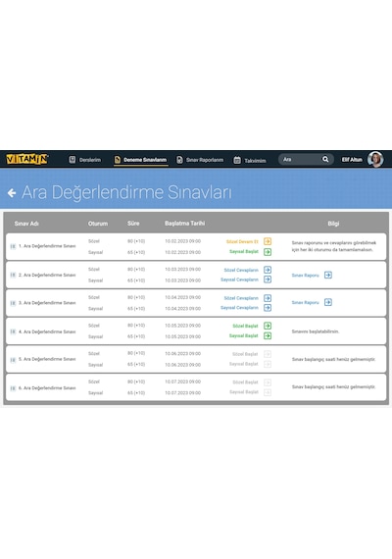Click the search magnifier icon
Image resolution: width=392 pixels, height=559 pixels.
click(x=325, y=159)
